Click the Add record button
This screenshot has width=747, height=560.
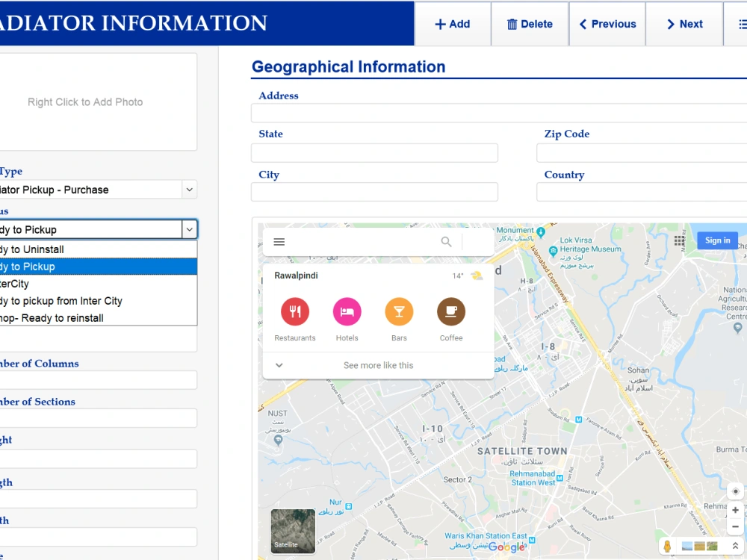click(453, 24)
